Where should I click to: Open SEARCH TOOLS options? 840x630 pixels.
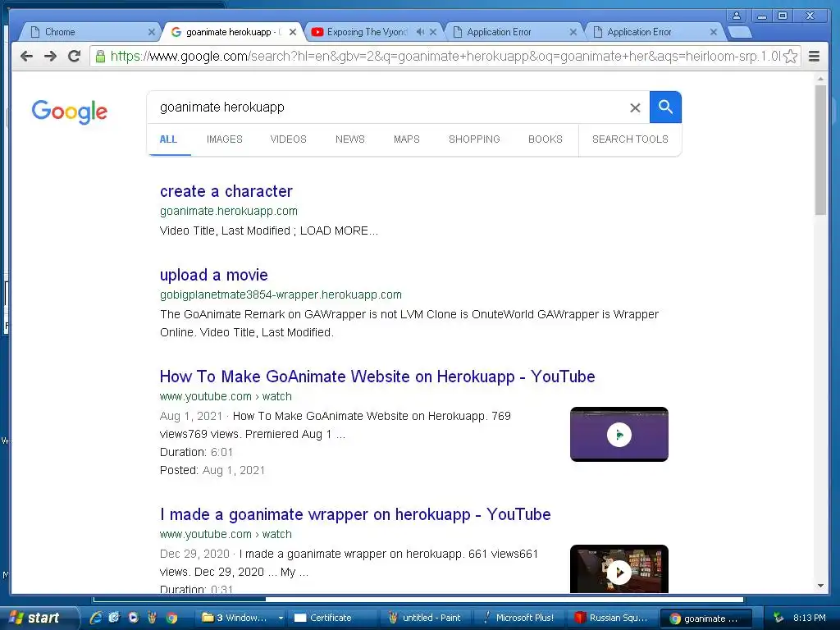(630, 139)
